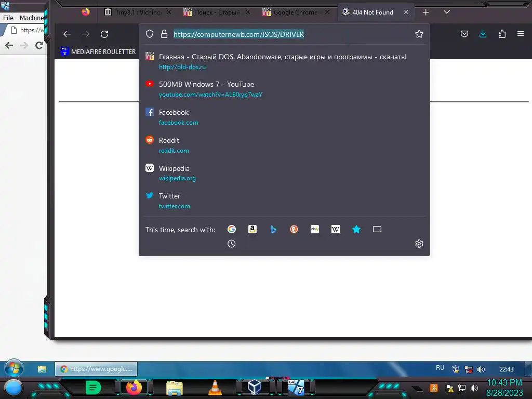The image size is (532, 399).
Task: Open VM volume speaker tray icon
Action: [481, 369]
